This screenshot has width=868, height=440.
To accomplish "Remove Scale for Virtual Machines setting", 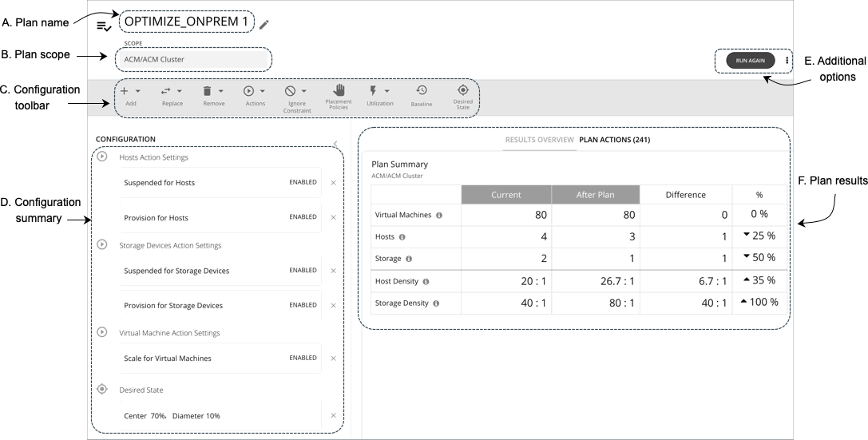I will [333, 359].
